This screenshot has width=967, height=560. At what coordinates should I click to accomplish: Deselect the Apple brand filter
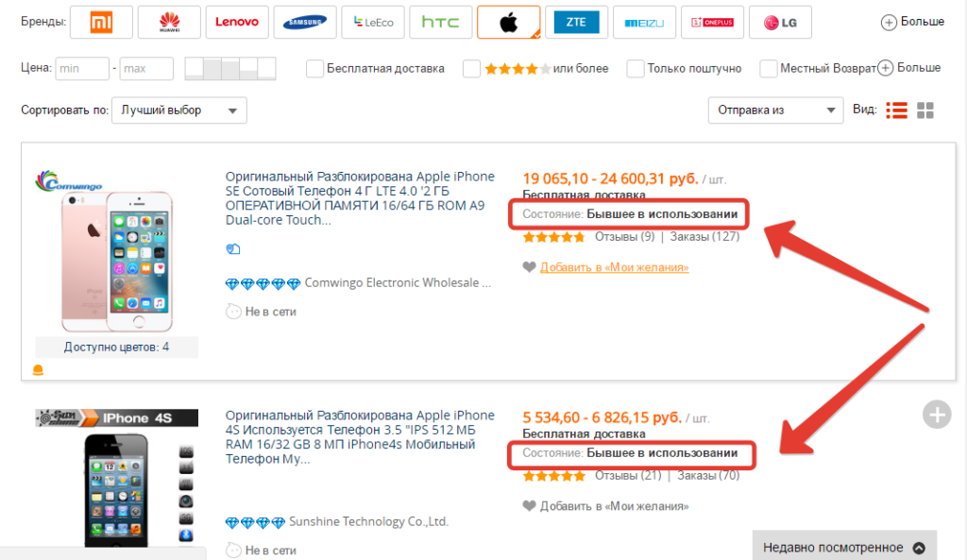pyautogui.click(x=508, y=23)
